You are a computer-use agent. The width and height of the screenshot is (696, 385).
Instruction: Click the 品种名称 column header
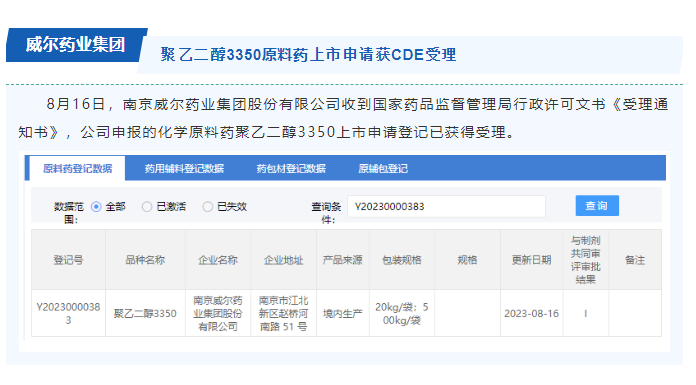point(145,260)
